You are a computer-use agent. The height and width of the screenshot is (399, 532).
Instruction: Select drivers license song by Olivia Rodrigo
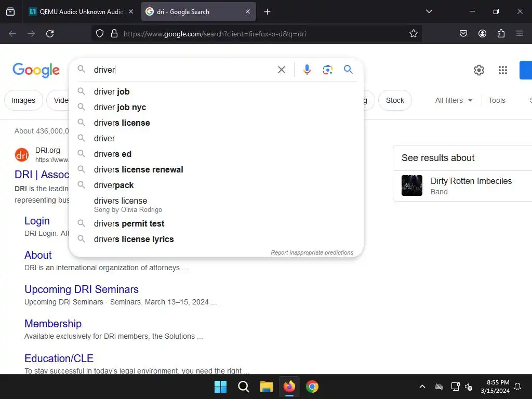point(216,205)
